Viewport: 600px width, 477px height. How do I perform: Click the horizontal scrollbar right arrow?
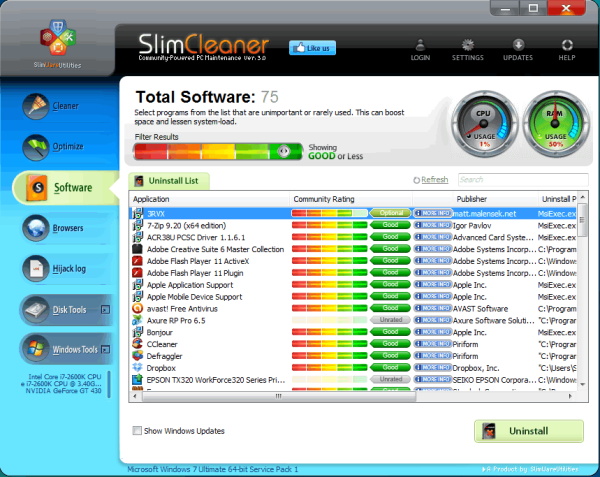click(570, 396)
